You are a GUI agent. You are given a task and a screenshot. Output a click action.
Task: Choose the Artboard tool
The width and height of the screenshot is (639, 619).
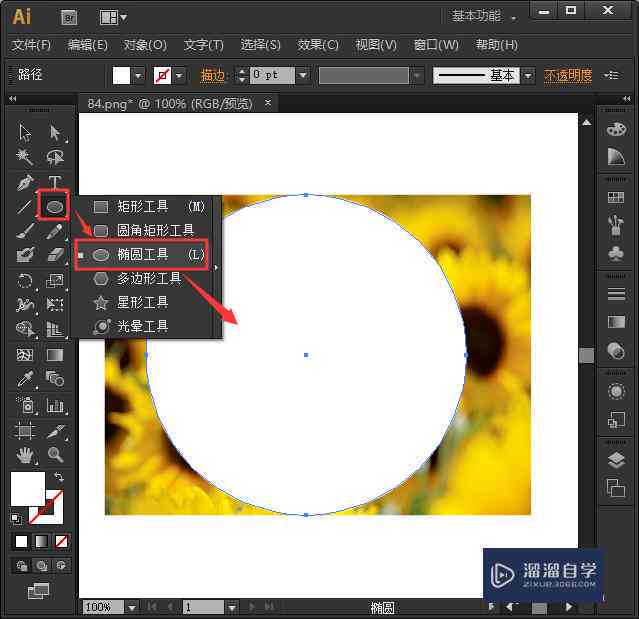coord(25,431)
